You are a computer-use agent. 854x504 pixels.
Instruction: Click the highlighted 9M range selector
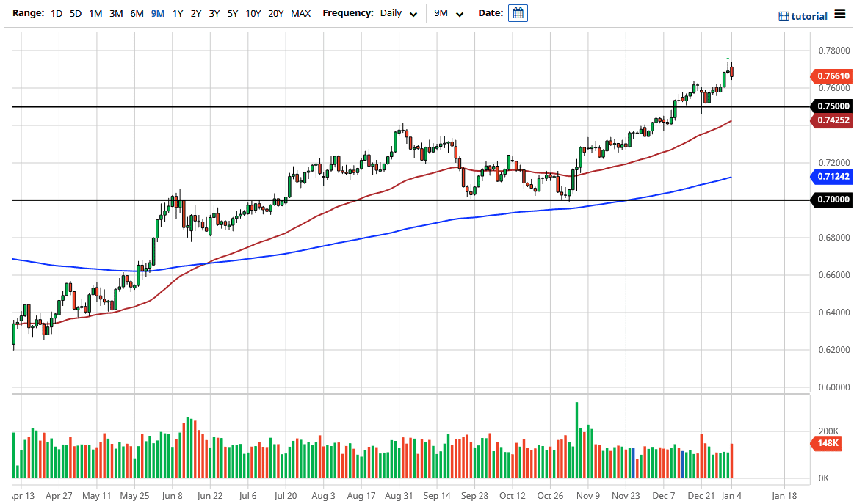pyautogui.click(x=156, y=13)
